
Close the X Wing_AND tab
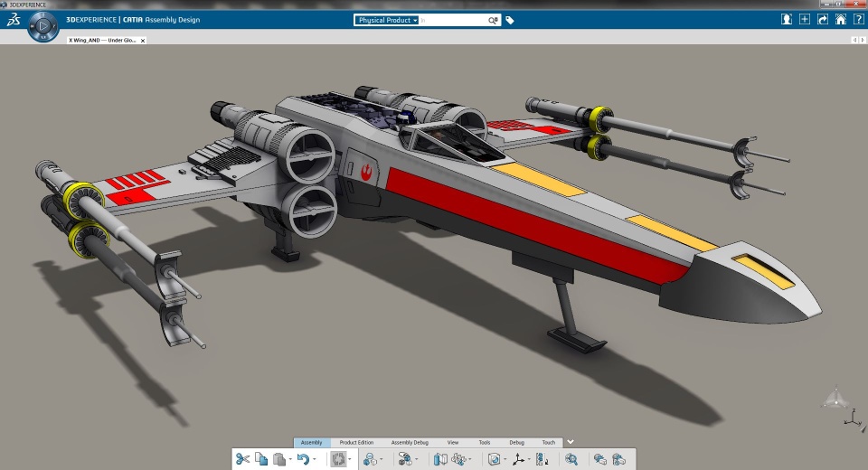coord(143,41)
